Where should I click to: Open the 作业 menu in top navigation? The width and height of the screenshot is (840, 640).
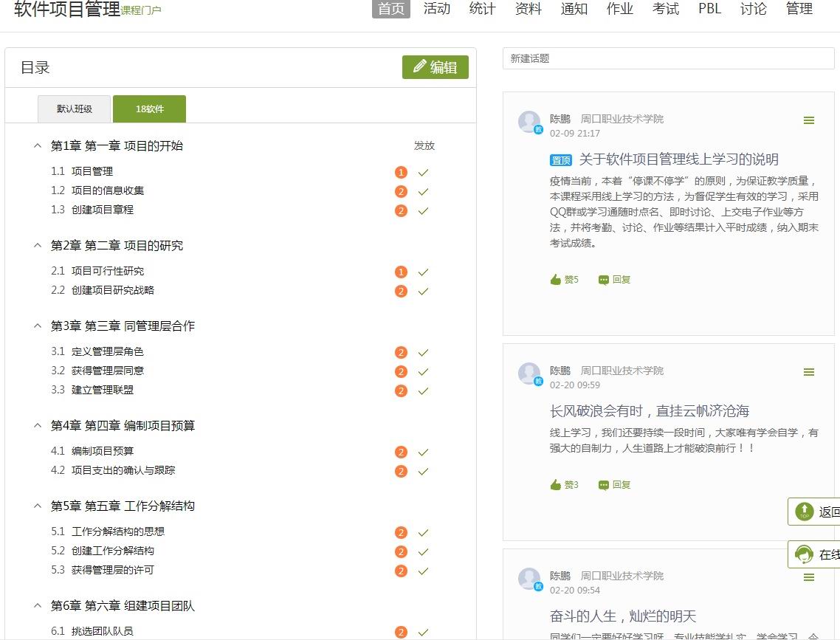tap(619, 9)
